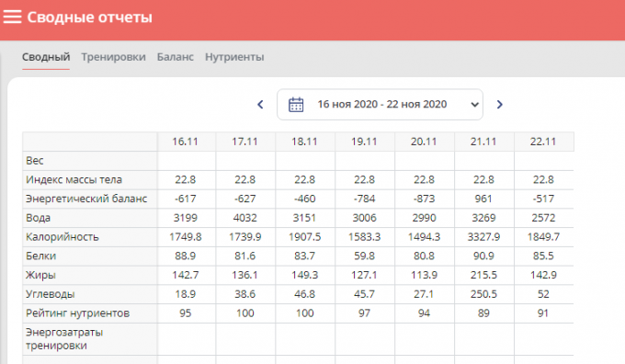625x364 pixels.
Task: Click water value 2990
Action: click(424, 218)
